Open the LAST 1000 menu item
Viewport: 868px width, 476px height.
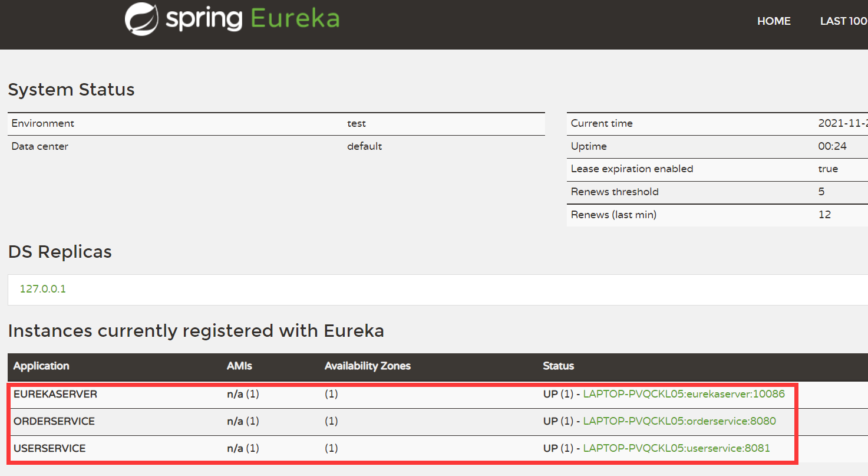coord(844,21)
